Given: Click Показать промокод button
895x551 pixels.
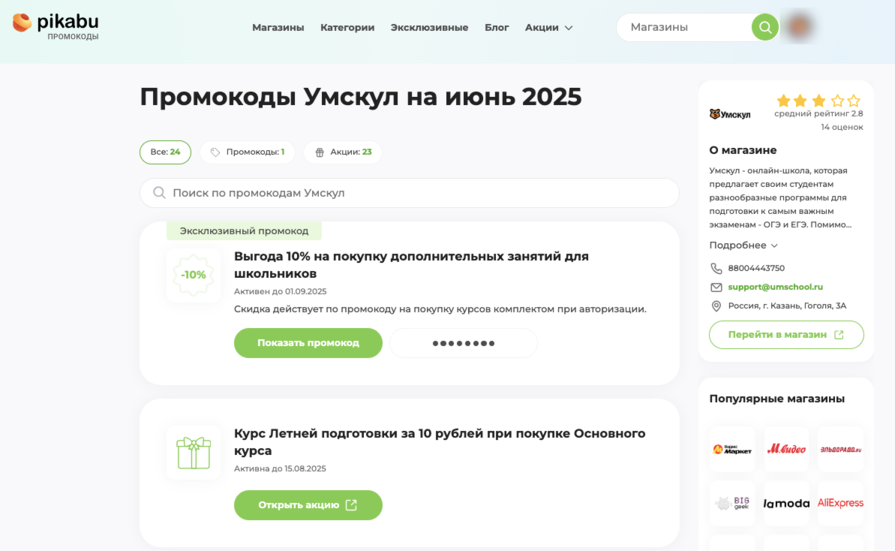Looking at the screenshot, I should click(x=308, y=343).
